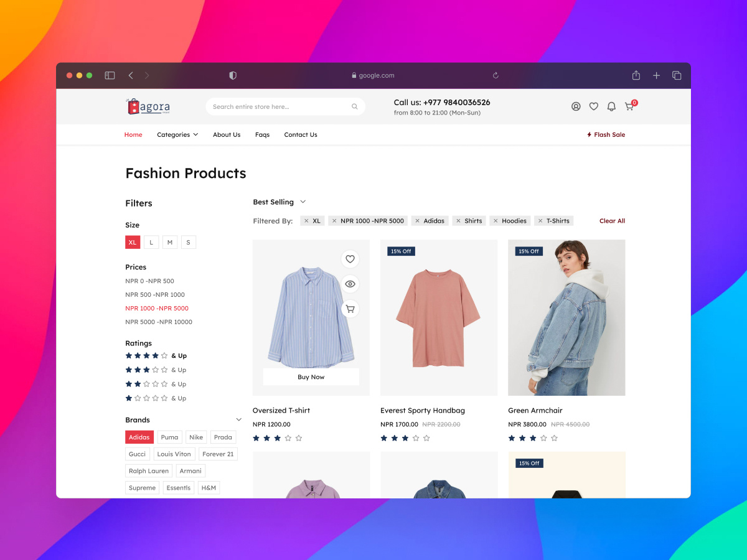747x560 pixels.
Task: Filter by 4 stars & Up rating
Action: tap(156, 356)
